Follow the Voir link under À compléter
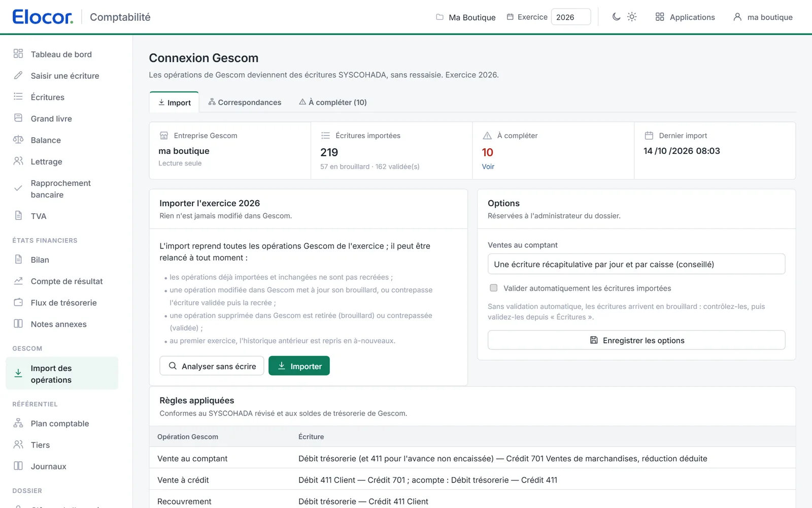Image resolution: width=812 pixels, height=508 pixels. click(x=488, y=167)
